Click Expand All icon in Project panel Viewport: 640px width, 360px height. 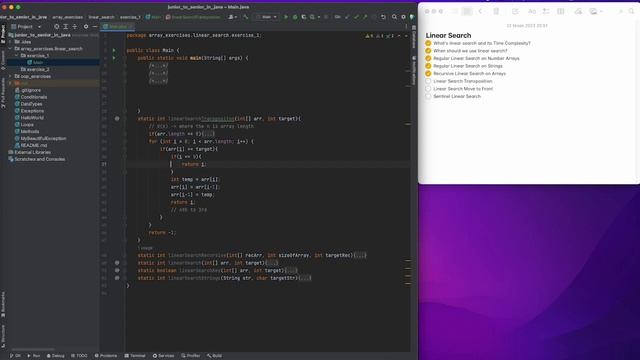(65, 27)
